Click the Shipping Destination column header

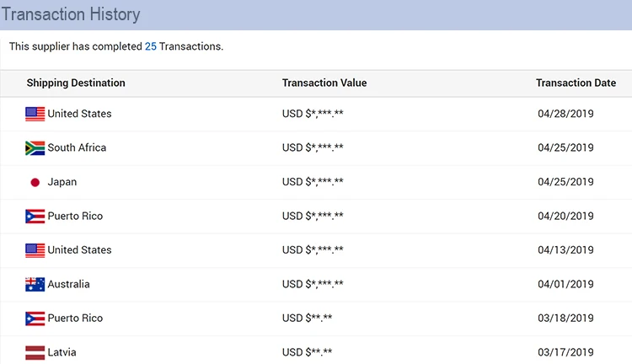[76, 83]
